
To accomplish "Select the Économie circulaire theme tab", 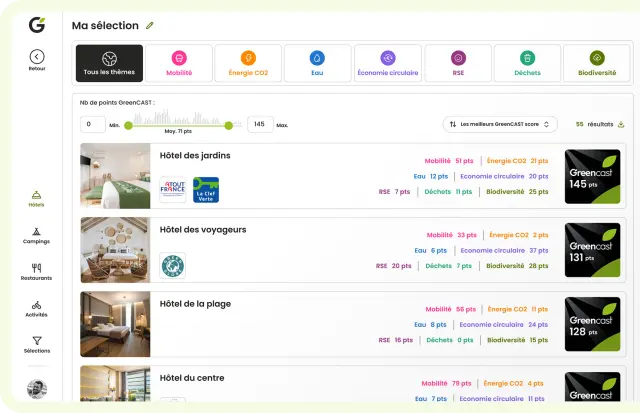I will [x=388, y=63].
